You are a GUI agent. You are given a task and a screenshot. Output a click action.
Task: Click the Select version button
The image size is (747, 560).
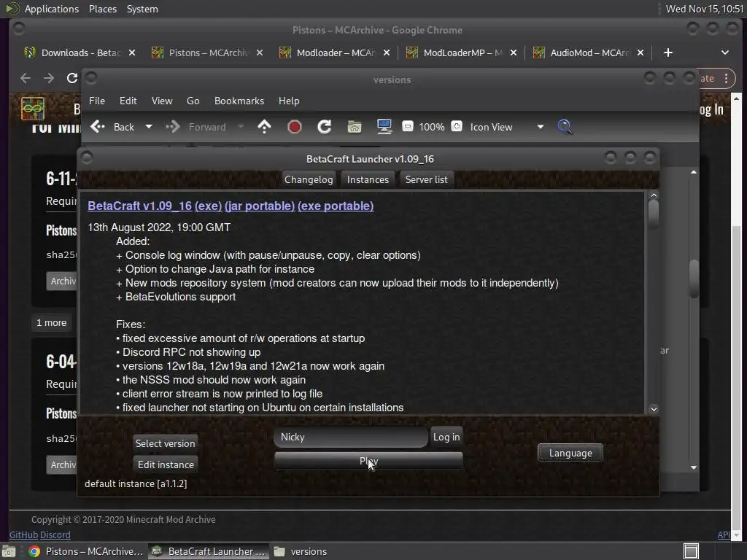point(165,443)
